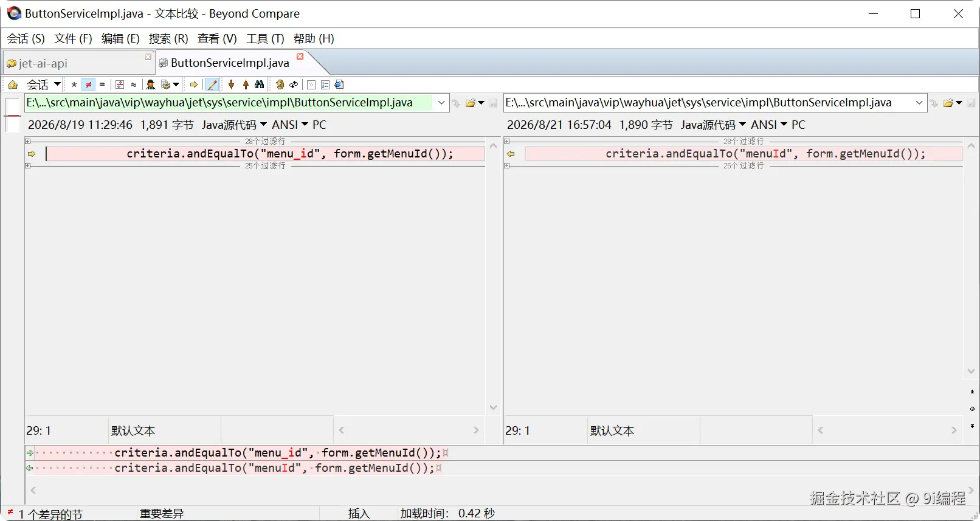This screenshot has width=980, height=521.
Task: Click the right pane horizontal scrollbar left arrow
Action: click(821, 430)
